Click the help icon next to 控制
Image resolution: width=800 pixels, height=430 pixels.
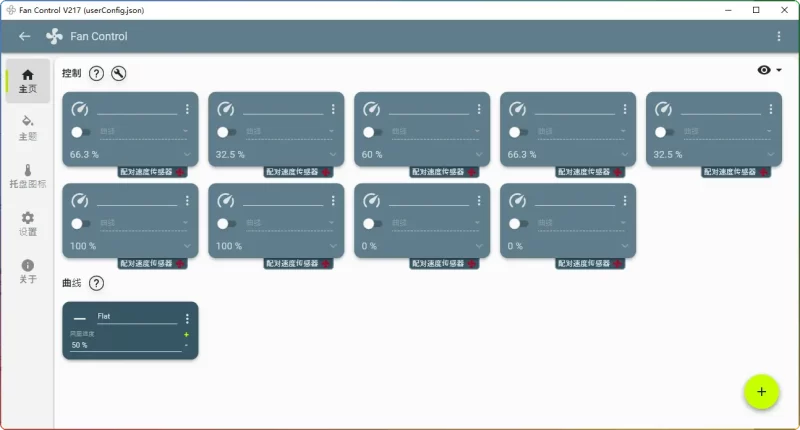(96, 73)
